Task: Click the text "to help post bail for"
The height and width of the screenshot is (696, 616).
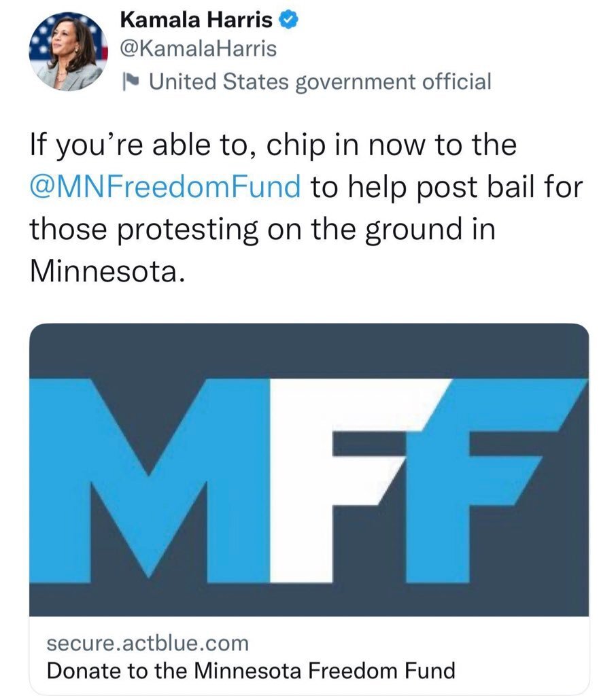Action: click(447, 186)
